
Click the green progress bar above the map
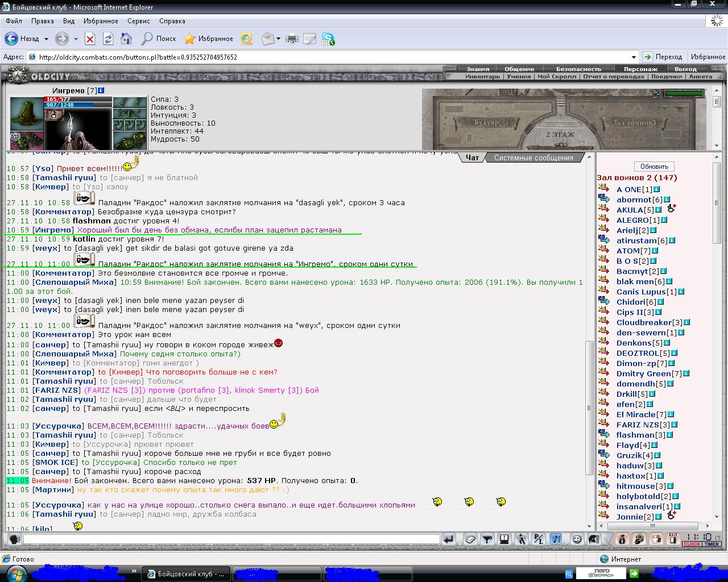[x=684, y=93]
